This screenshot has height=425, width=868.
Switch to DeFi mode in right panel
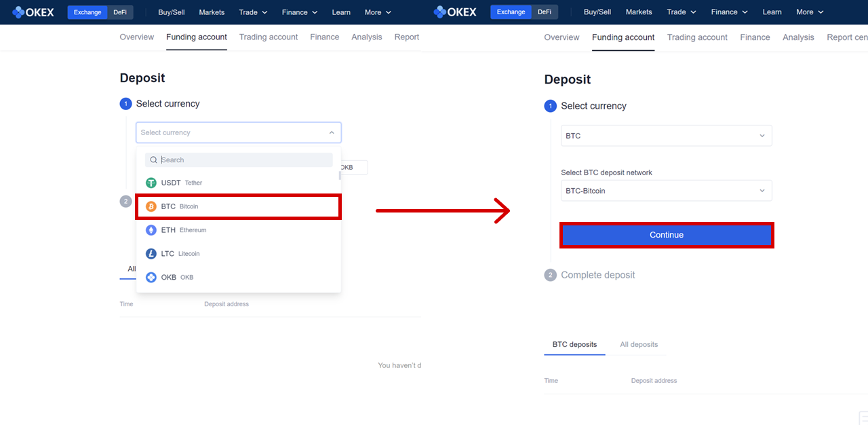point(544,12)
